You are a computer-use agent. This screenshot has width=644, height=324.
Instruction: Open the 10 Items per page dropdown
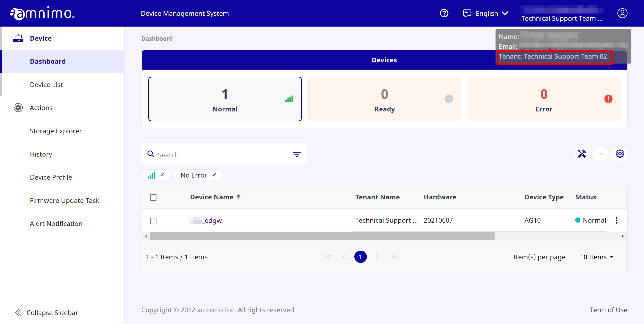pyautogui.click(x=597, y=257)
